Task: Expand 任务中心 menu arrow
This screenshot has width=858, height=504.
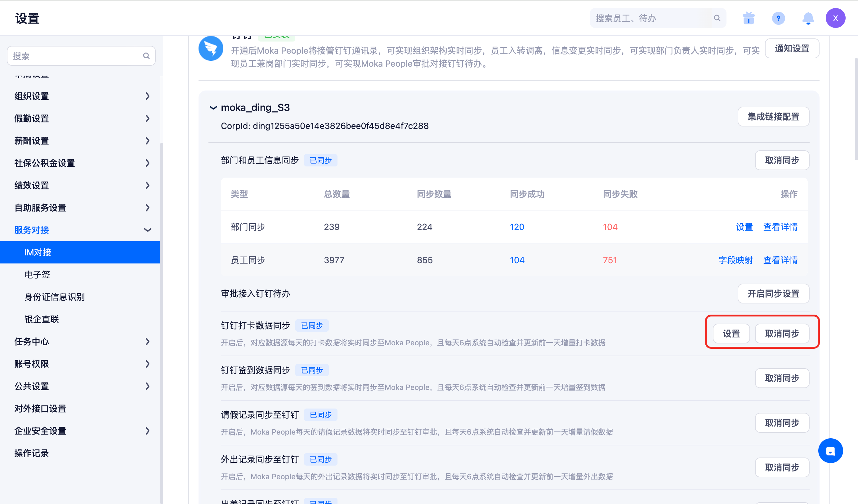Action: (x=147, y=341)
